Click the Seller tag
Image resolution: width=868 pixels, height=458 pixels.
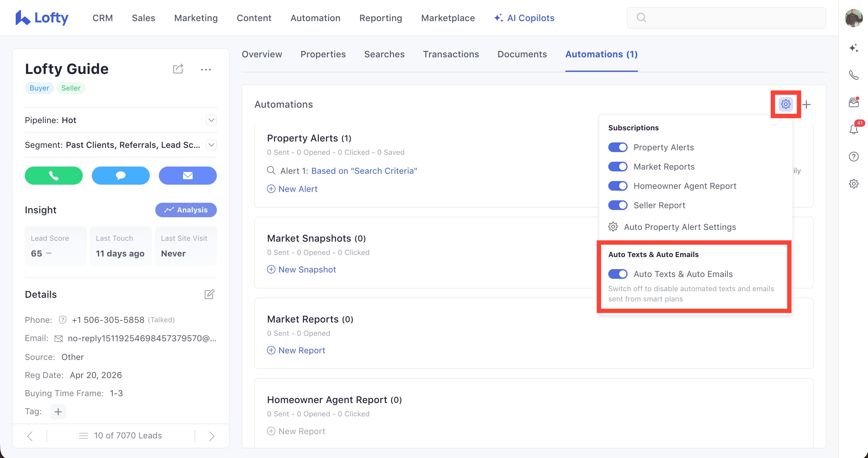coord(71,88)
